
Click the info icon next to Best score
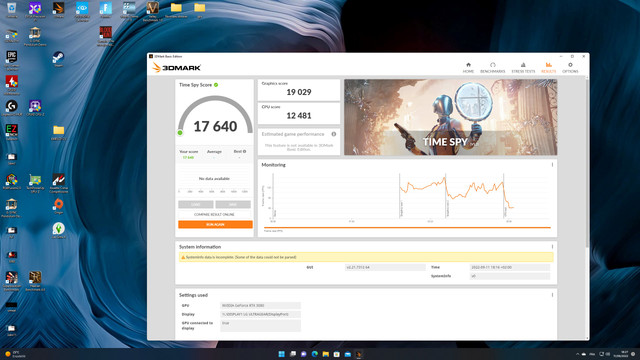(244, 151)
